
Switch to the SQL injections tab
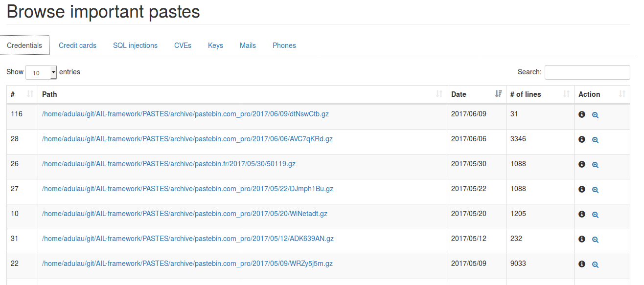pos(135,45)
